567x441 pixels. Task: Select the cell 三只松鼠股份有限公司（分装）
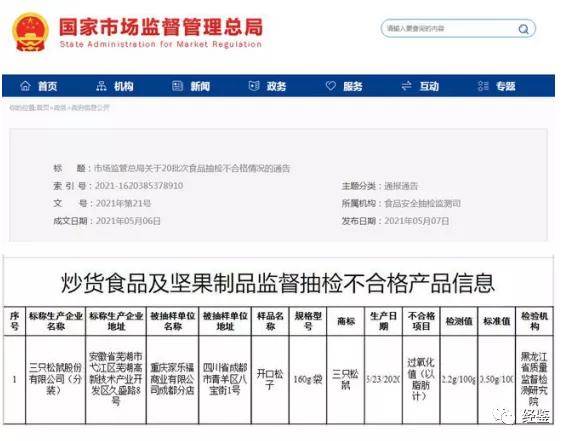[x=55, y=379]
